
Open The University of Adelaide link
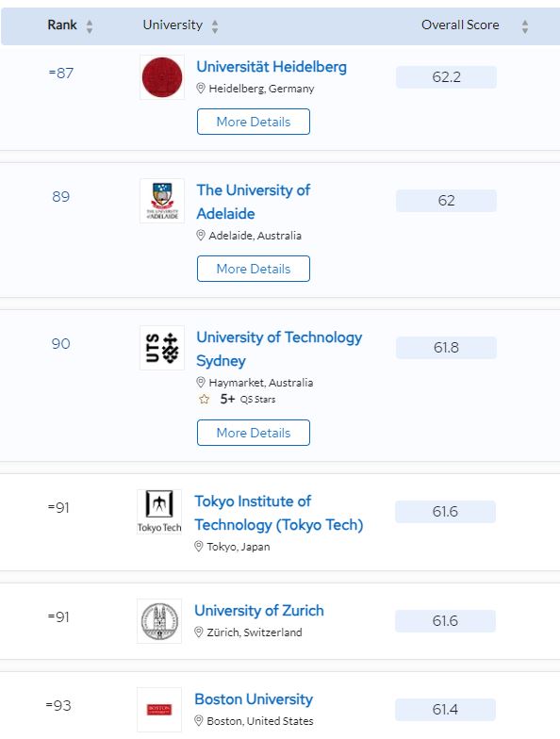point(253,202)
